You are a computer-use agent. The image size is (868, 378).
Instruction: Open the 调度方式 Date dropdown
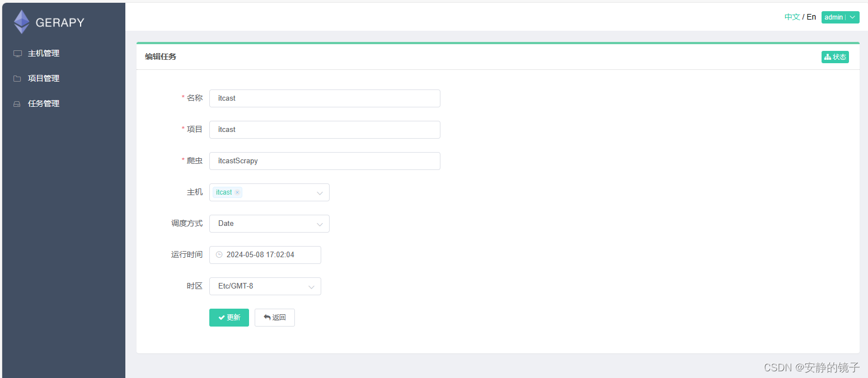tap(269, 224)
